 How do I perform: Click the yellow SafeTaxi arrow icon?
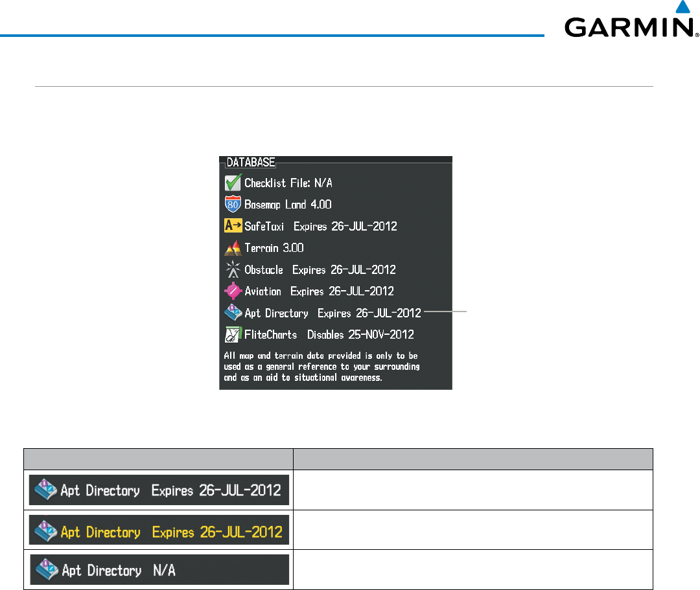coord(233,225)
